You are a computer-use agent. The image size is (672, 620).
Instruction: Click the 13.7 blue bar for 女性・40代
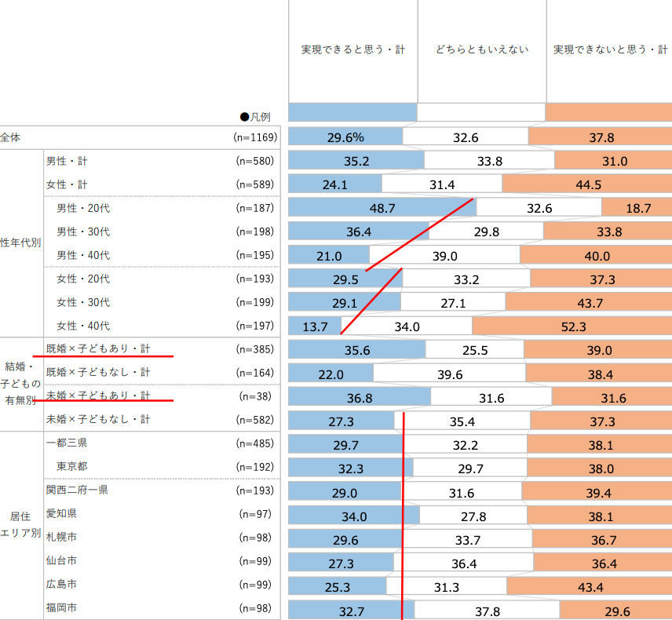point(314,326)
